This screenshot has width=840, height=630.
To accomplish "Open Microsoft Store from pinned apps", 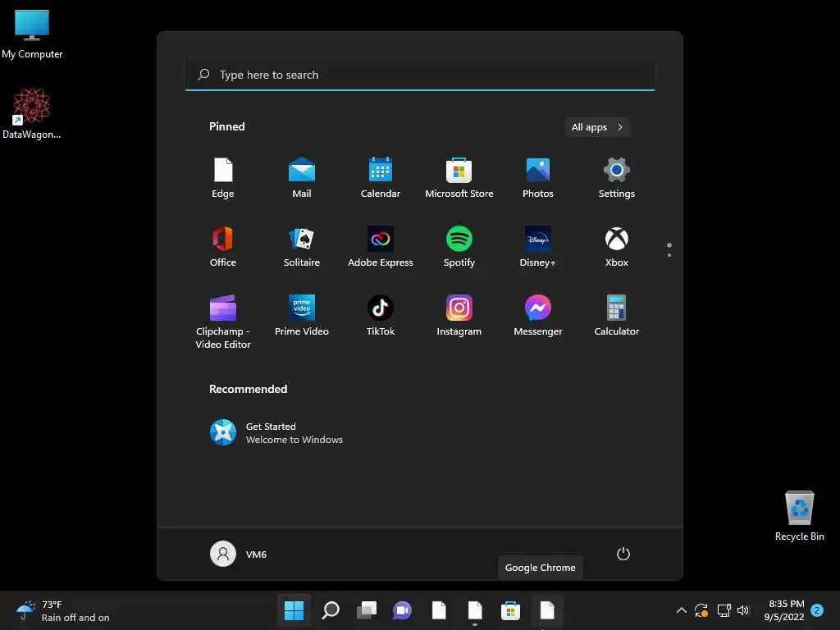I will tap(459, 178).
